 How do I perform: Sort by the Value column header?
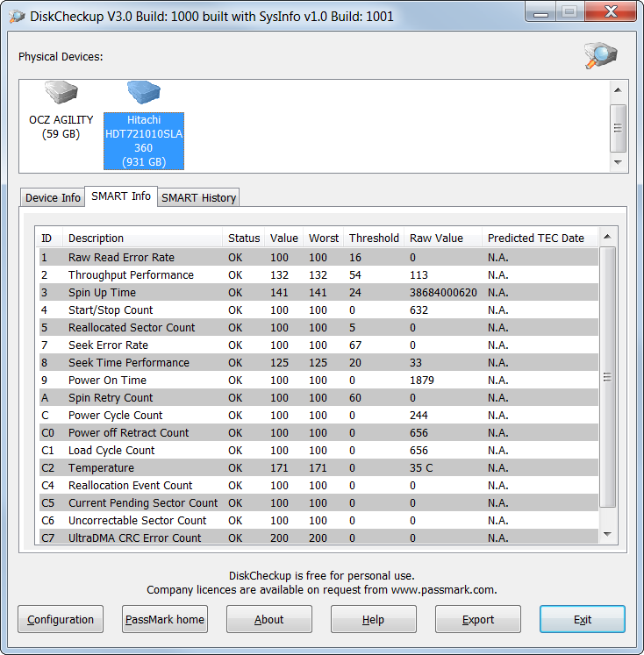(x=283, y=238)
